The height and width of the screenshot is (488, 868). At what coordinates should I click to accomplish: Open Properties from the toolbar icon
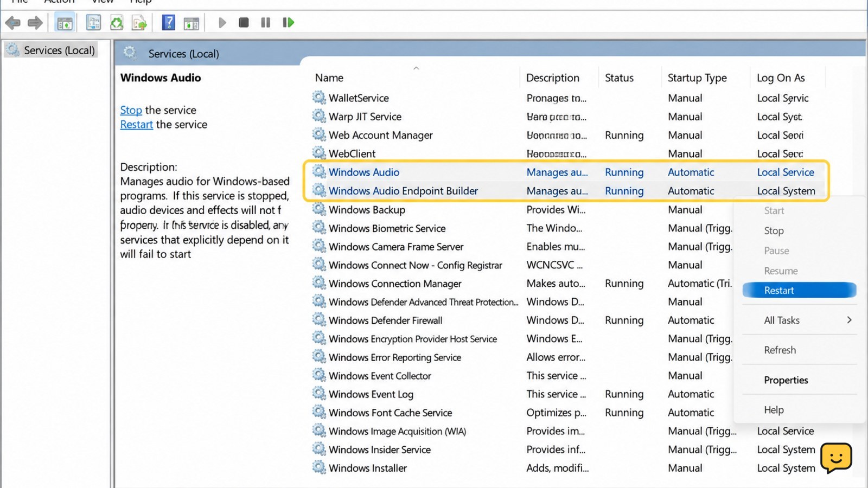(x=93, y=23)
